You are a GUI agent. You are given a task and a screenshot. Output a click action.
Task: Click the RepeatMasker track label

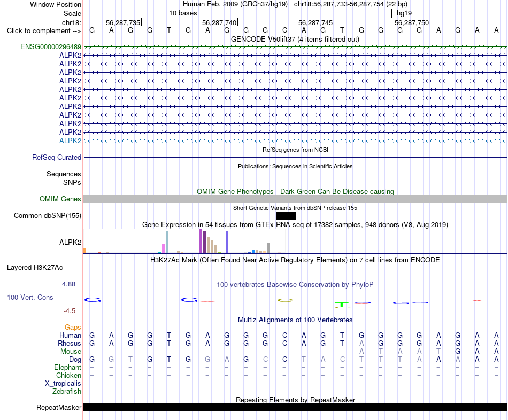(59, 407)
